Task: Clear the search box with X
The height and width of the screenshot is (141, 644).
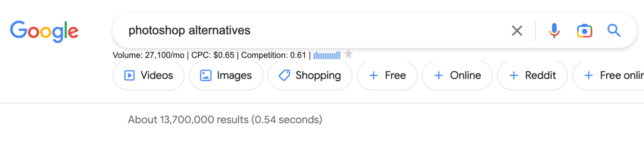Action: pos(517,31)
